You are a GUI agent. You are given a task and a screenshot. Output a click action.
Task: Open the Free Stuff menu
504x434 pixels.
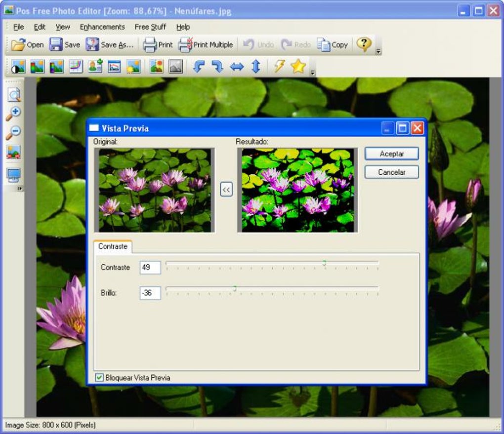point(150,27)
